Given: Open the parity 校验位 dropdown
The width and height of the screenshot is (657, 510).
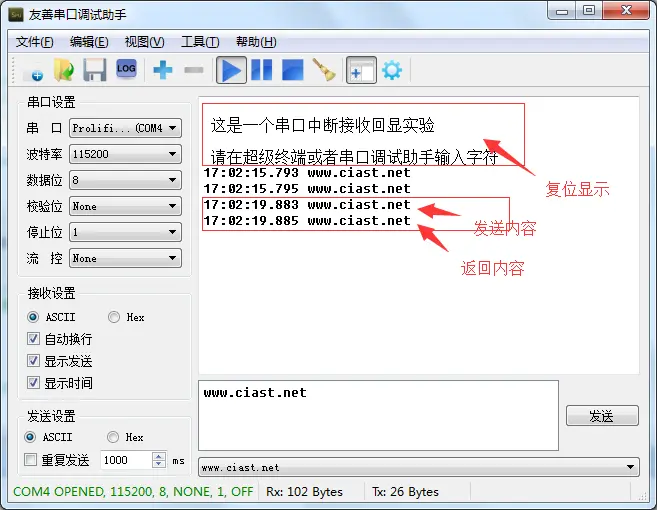Looking at the screenshot, I should [125, 206].
